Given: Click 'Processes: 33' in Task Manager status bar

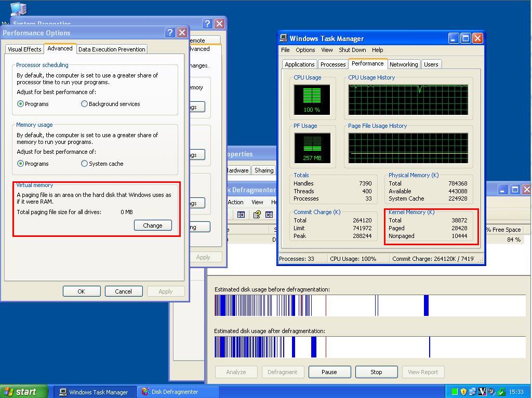Looking at the screenshot, I should coord(297,259).
